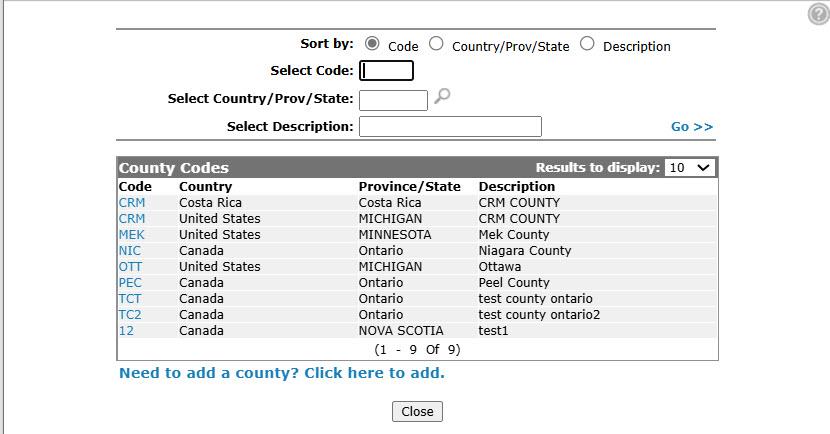
Task: Click the Go >> link
Action: 692,127
